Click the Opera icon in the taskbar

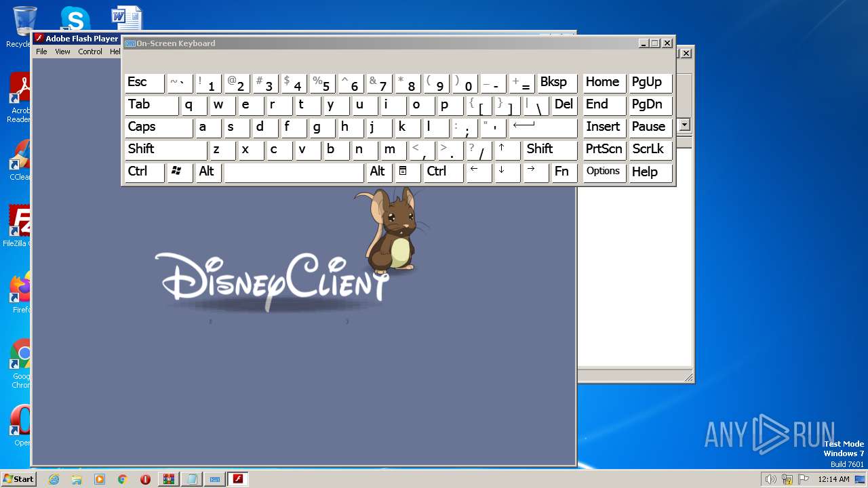coord(146,479)
